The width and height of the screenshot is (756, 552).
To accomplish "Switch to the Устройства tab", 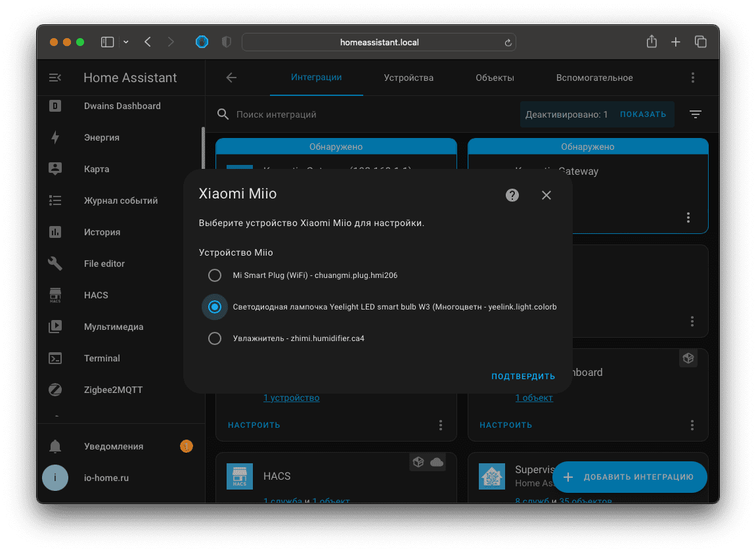I will pos(409,78).
